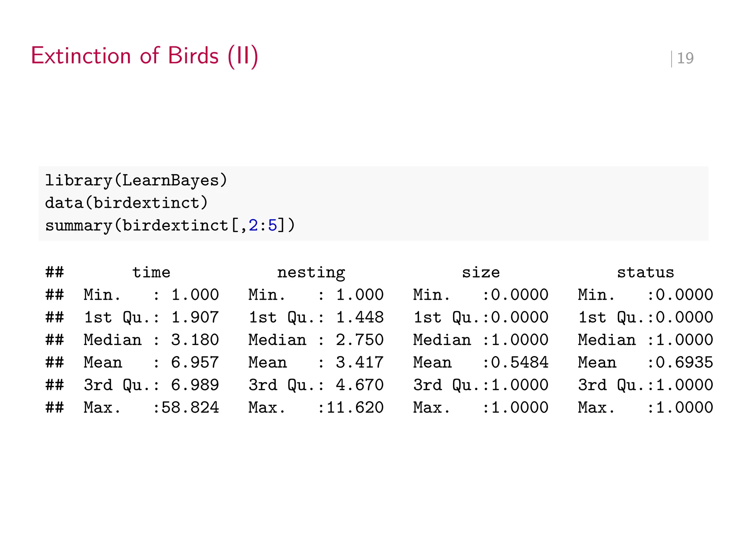Click the status Min. value 0.0000
This screenshot has height=560, width=747.
pos(685,295)
